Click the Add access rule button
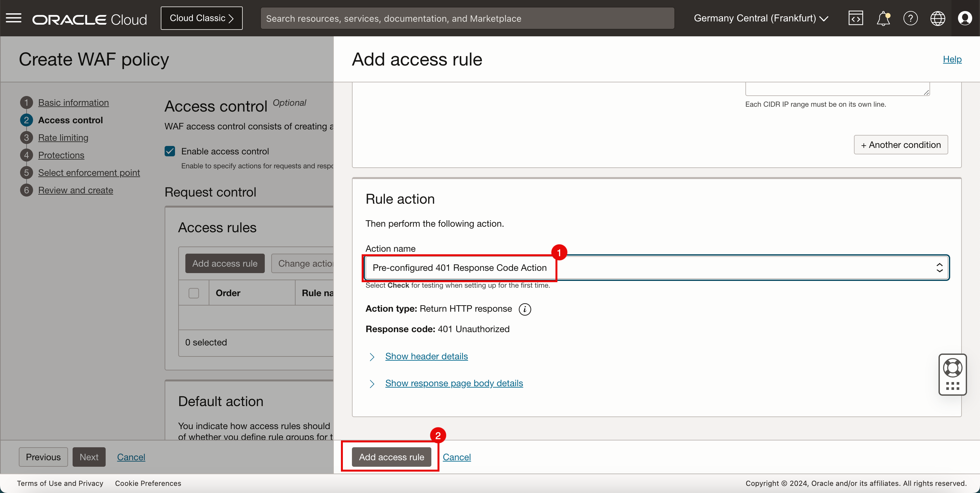Image resolution: width=980 pixels, height=493 pixels. 391,457
